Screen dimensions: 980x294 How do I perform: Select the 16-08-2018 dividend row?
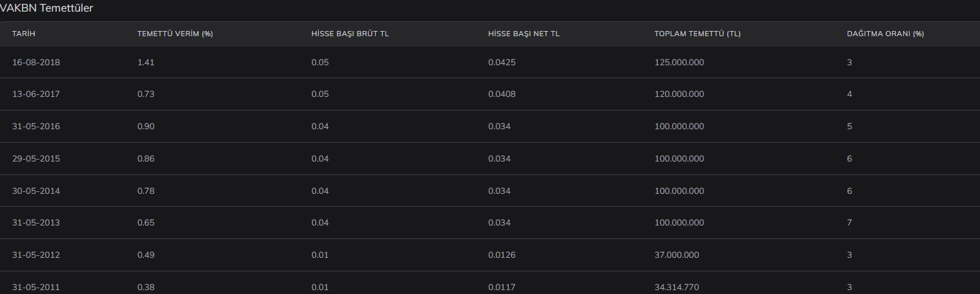pyautogui.click(x=490, y=62)
